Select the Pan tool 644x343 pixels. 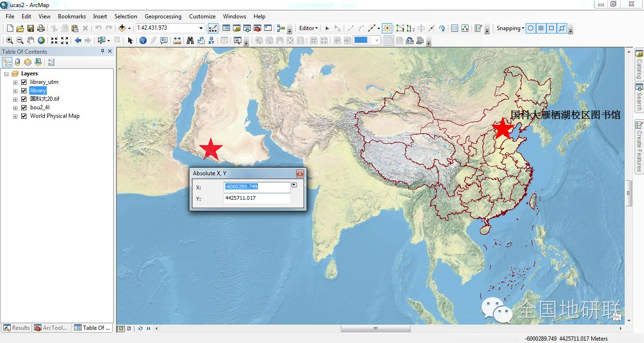click(30, 40)
